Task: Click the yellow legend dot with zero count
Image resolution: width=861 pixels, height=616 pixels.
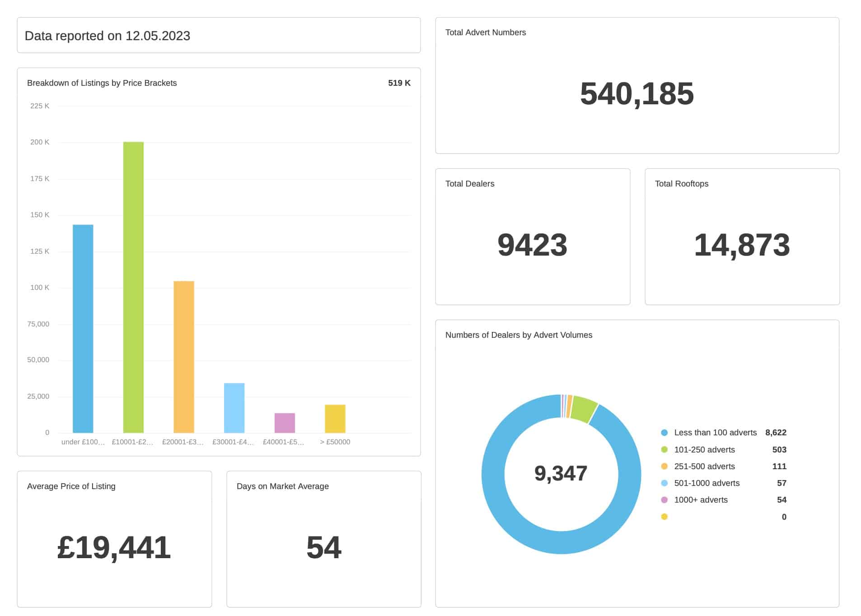Action: 664,516
